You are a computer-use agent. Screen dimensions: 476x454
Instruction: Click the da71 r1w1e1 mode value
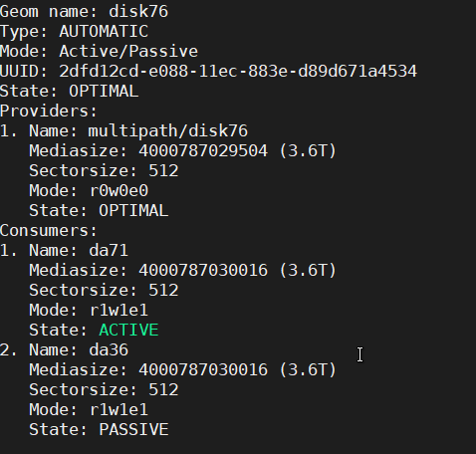[x=119, y=311]
